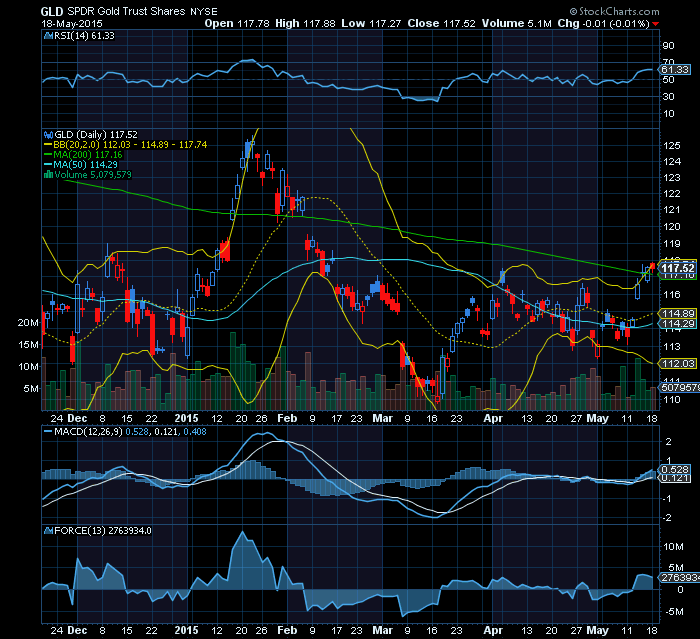
Task: Click the candlestick icon beside GLD (Daily)
Action: (48, 134)
